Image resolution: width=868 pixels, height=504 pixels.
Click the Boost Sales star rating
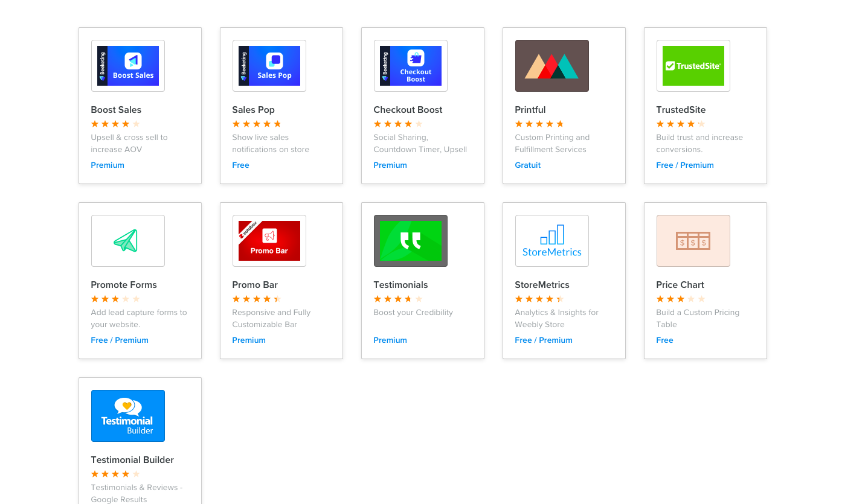115,124
